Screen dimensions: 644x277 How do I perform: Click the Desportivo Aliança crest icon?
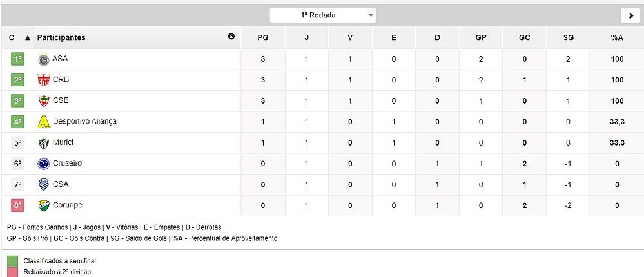44,122
